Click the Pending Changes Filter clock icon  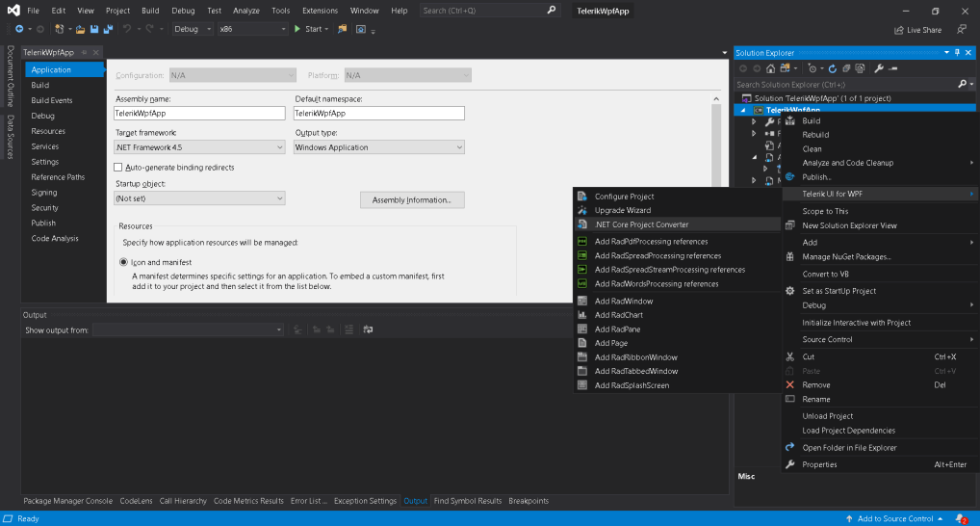click(x=812, y=68)
